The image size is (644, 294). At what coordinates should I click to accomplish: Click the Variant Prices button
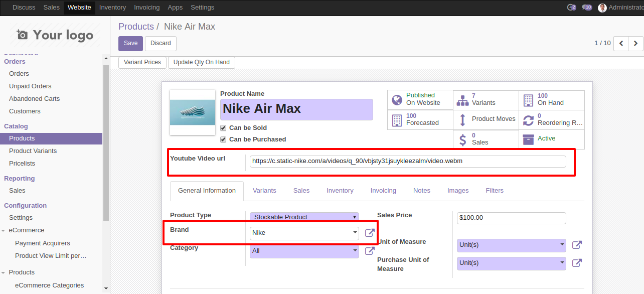coord(142,62)
